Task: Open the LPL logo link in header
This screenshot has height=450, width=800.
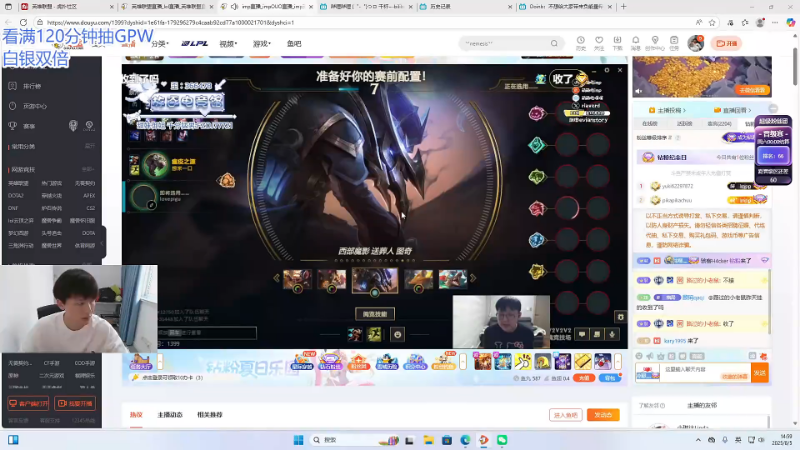Action: pyautogui.click(x=194, y=43)
